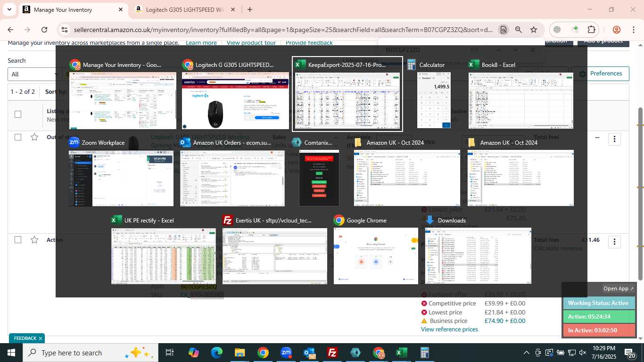Open the View reference prices link
The width and height of the screenshot is (644, 362).
(449, 329)
